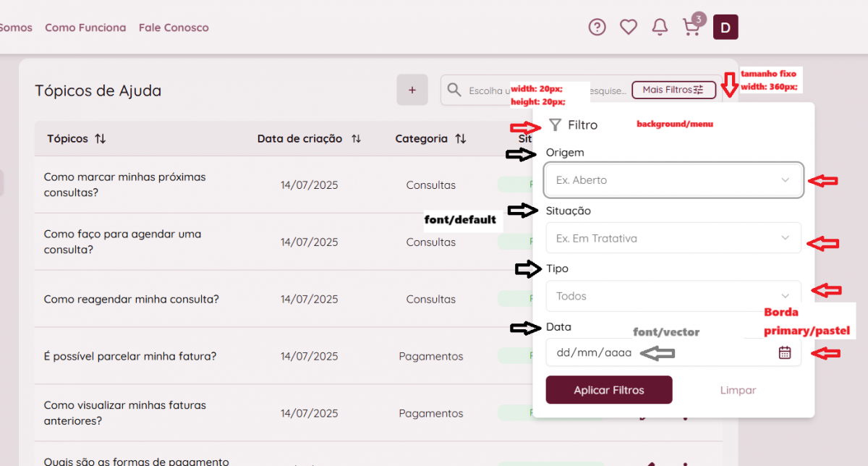The width and height of the screenshot is (868, 466).
Task: Click the user avatar D
Action: (x=726, y=27)
